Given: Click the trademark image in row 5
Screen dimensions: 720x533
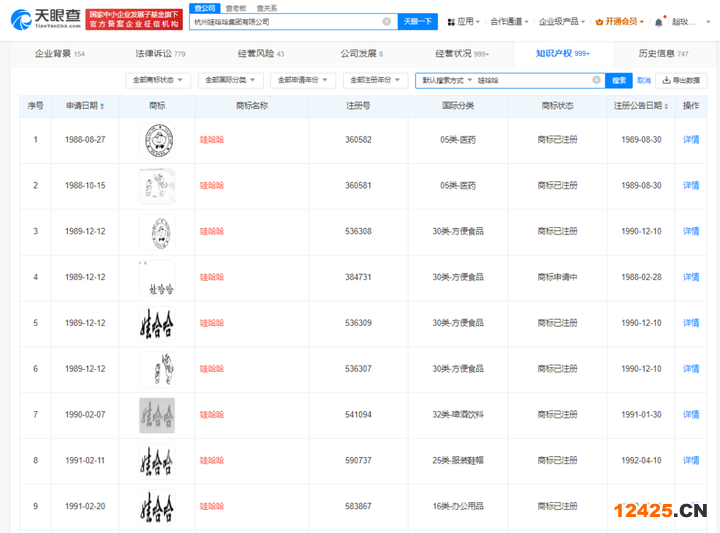Looking at the screenshot, I should pyautogui.click(x=156, y=323).
